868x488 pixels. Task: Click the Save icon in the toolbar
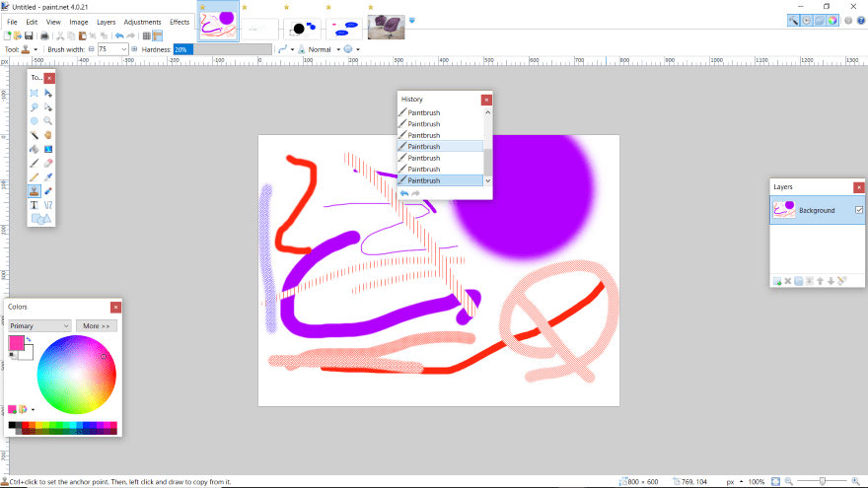coord(30,35)
